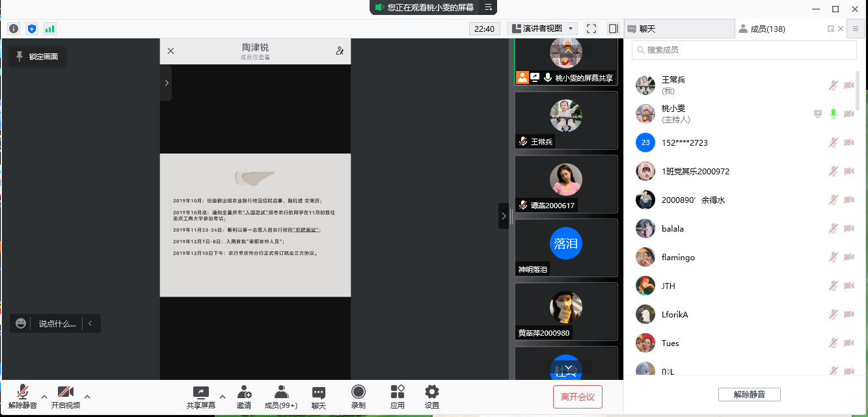Click the member list scrollbar
Screen dimensions: 868x417
[858, 90]
